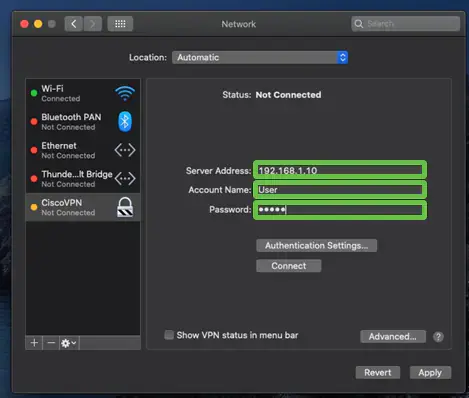Click the Connect button
The height and width of the screenshot is (398, 469).
tap(289, 266)
